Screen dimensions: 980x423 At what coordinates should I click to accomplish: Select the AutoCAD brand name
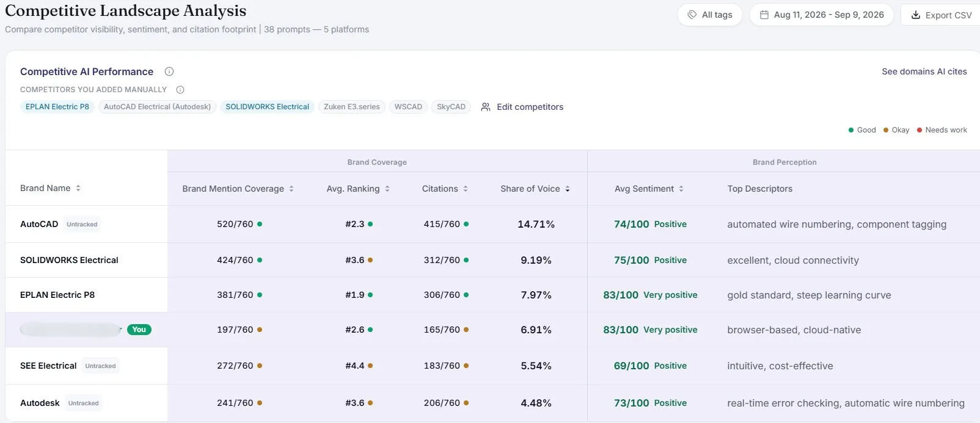point(39,224)
